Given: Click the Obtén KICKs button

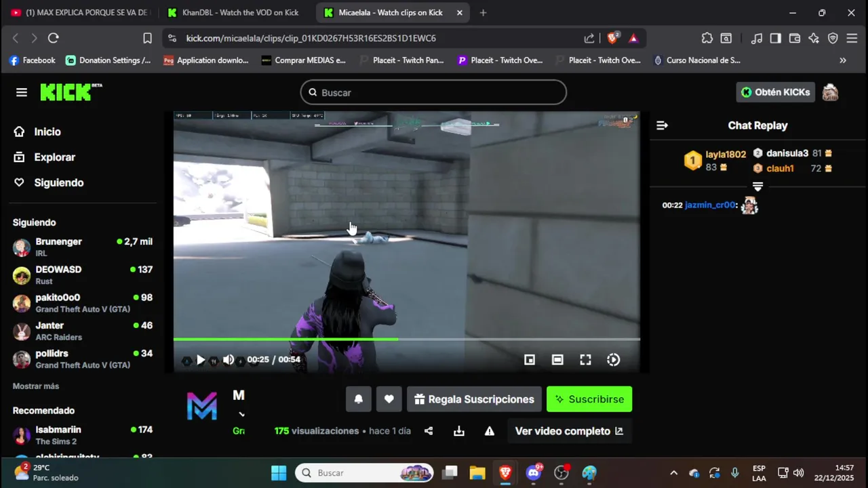Looking at the screenshot, I should pos(775,92).
